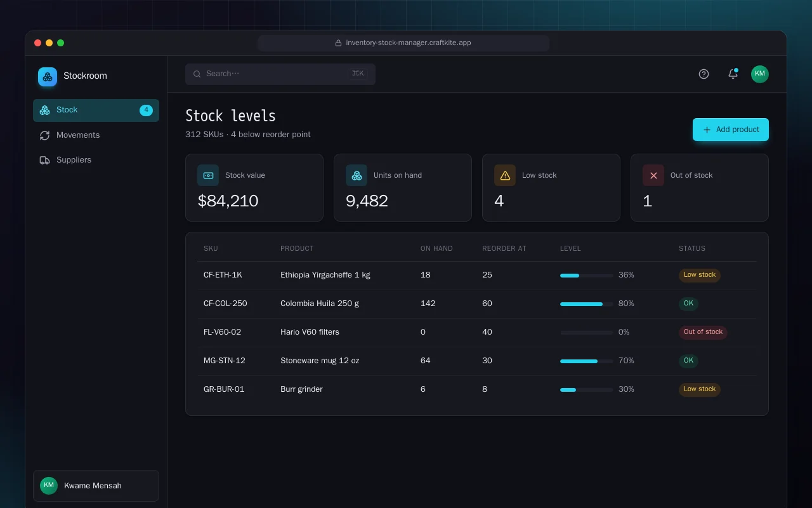Screen dimensions: 812x508
Task: Click product name Hario V60 filters
Action: 310,332
